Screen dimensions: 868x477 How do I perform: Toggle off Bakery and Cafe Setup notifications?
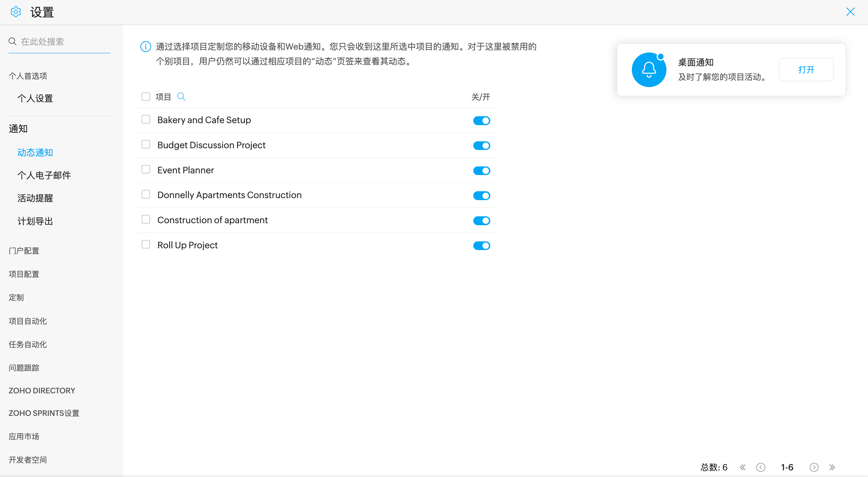[x=482, y=121]
